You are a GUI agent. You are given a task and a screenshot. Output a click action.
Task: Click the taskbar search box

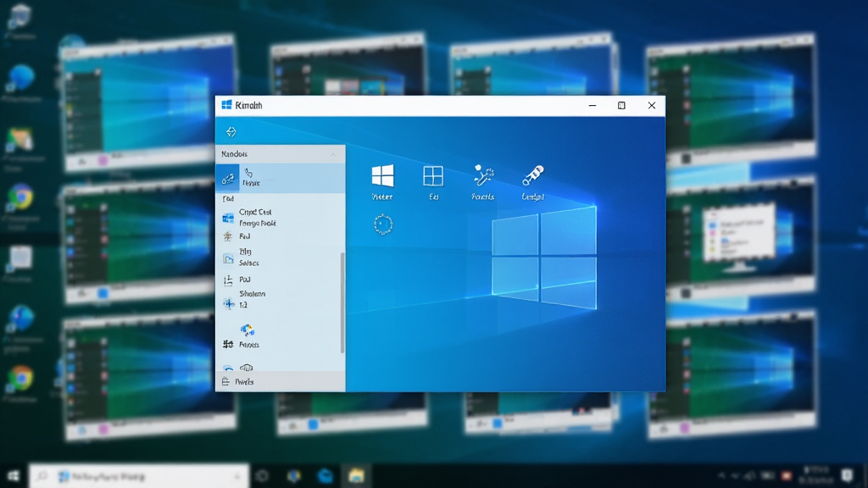point(138,476)
